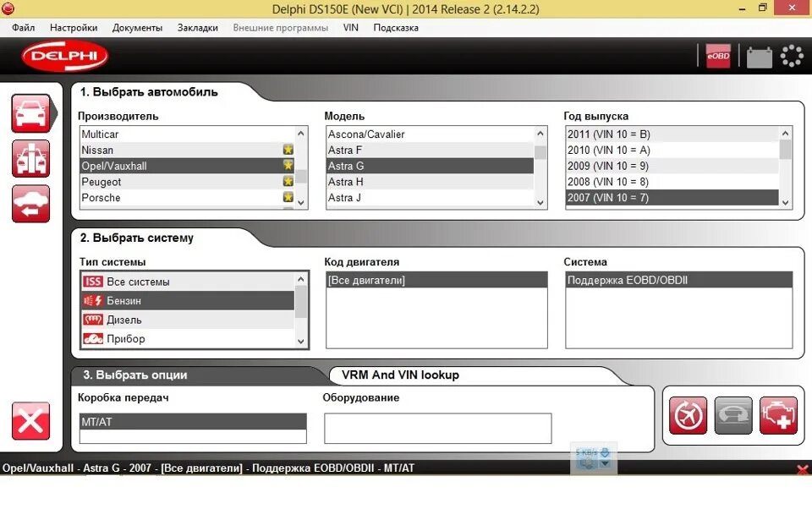Viewport: 812px width, 509px height.
Task: Open the Настройки menu
Action: [74, 27]
